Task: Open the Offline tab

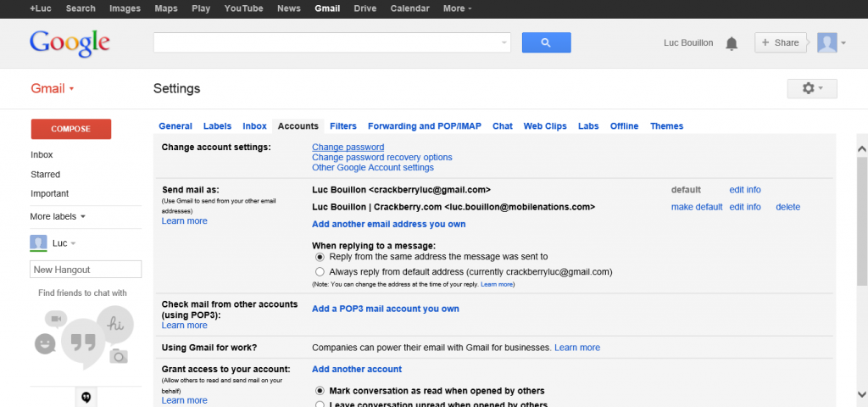Action: [x=625, y=126]
